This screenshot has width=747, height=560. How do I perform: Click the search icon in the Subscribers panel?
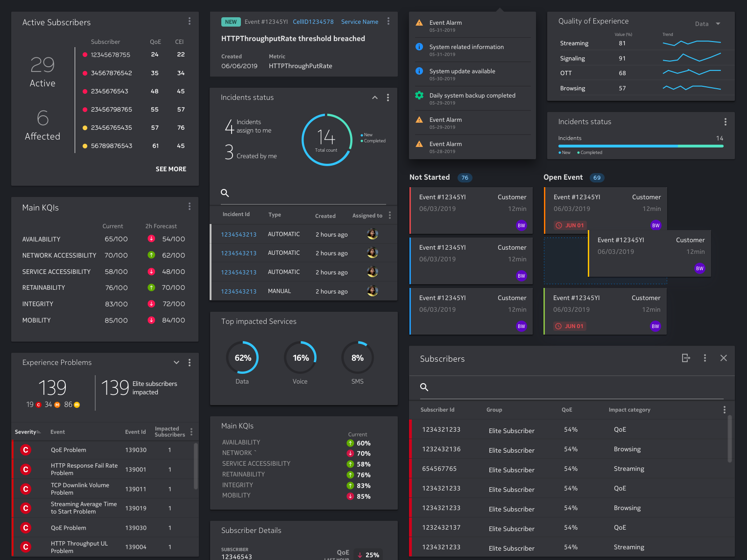pyautogui.click(x=424, y=387)
